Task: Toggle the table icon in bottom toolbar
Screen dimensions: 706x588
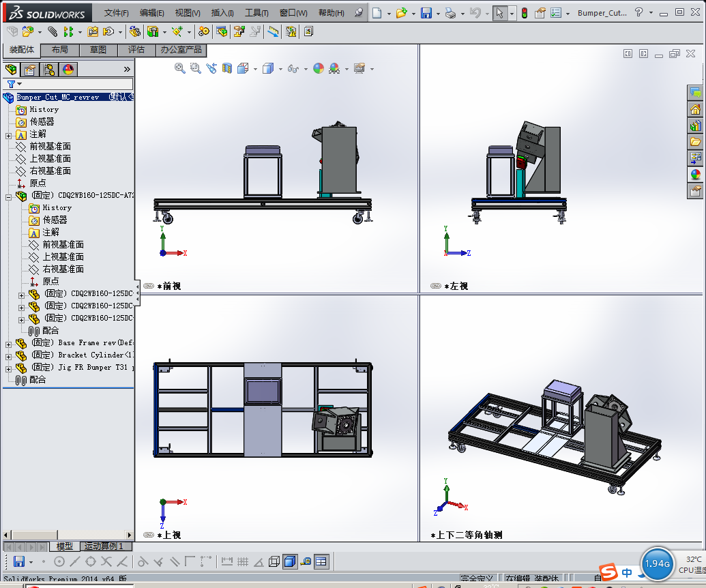Action: click(321, 561)
